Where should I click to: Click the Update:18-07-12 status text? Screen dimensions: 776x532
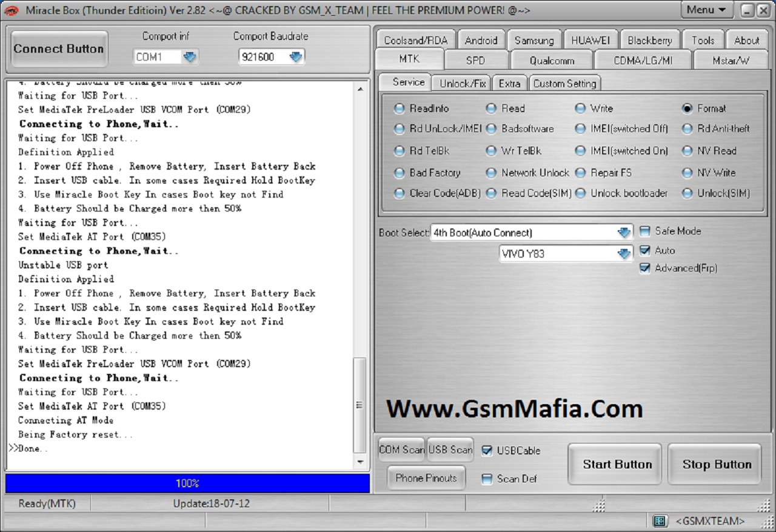coord(212,504)
